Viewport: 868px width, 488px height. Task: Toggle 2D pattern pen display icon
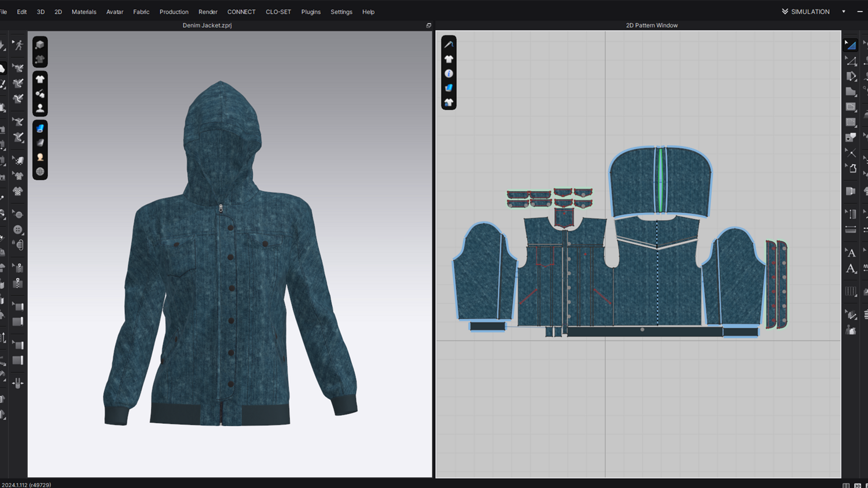click(448, 45)
